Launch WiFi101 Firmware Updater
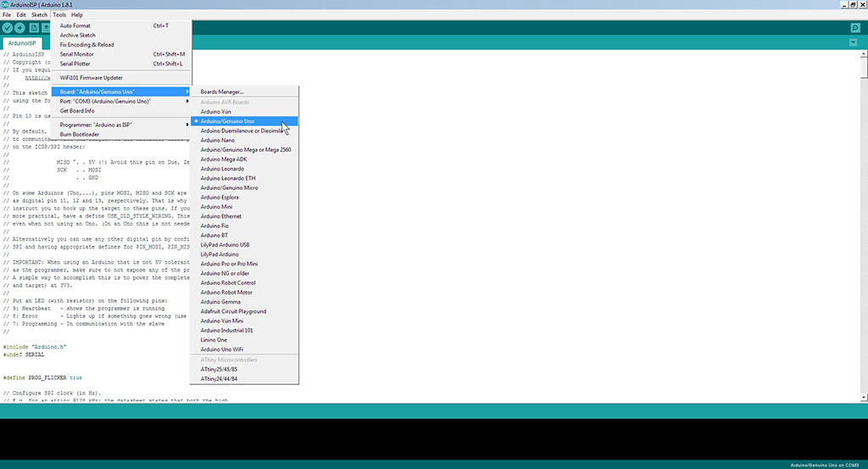868x469 pixels. tap(121, 77)
